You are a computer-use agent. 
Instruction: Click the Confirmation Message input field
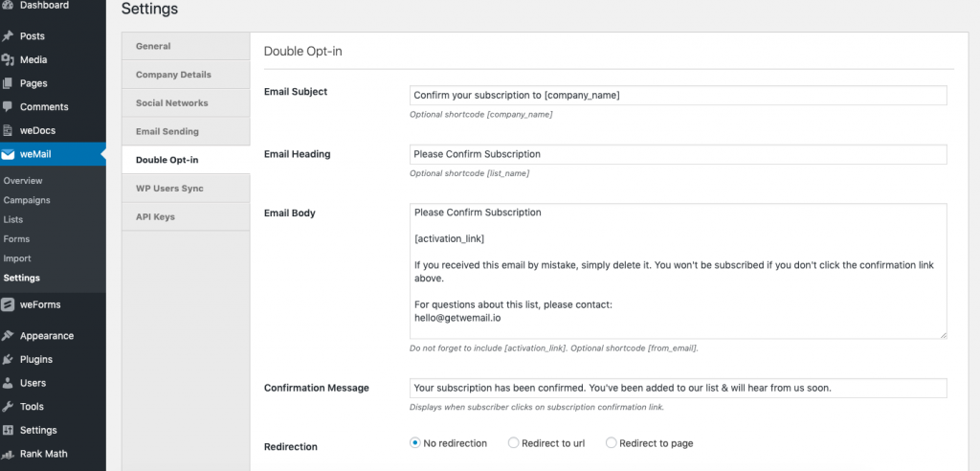[679, 388]
